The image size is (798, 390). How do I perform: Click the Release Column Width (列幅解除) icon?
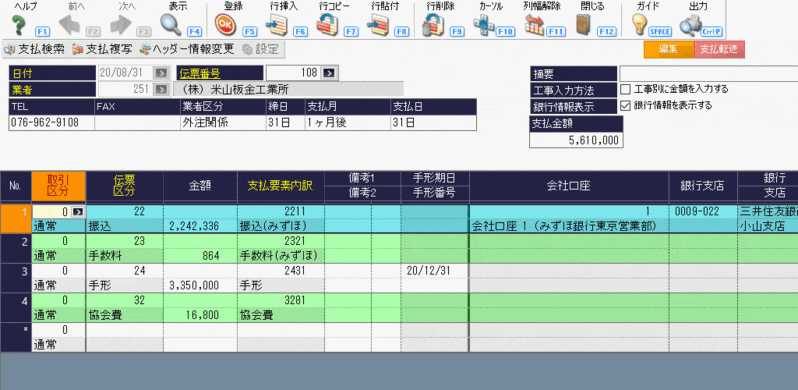535,24
